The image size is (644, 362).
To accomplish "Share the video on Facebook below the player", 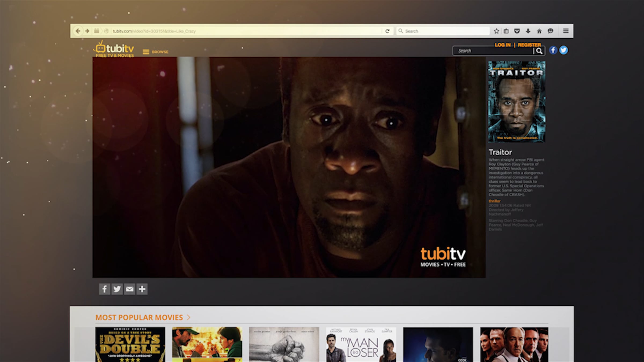I will coord(104,289).
